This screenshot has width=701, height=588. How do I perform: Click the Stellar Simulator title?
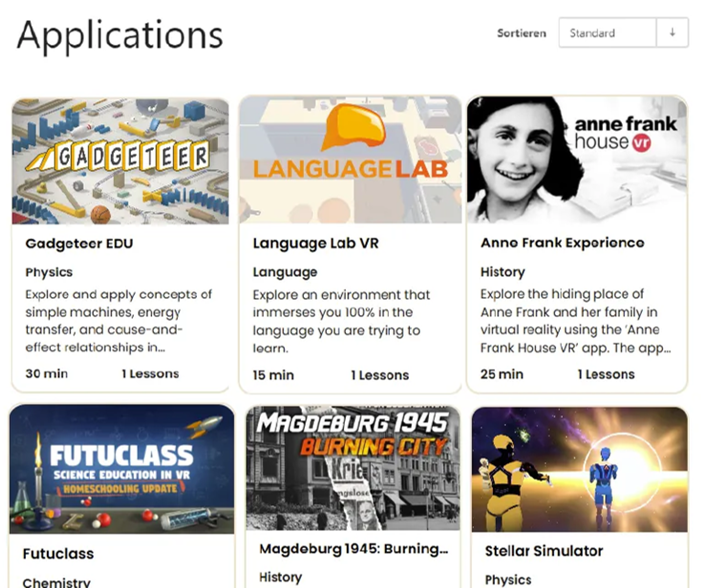coord(544,551)
